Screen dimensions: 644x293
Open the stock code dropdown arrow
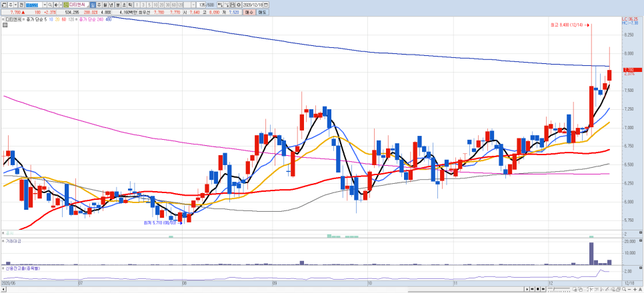(x=45, y=5)
